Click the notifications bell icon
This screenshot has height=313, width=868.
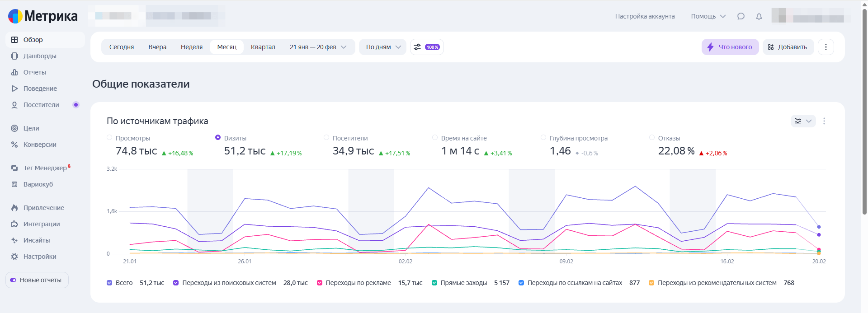(x=759, y=16)
